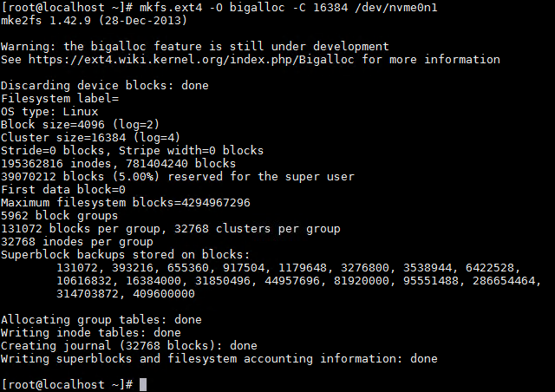Click the 'OS type: Linux' line
The width and height of the screenshot is (555, 392).
49,112
